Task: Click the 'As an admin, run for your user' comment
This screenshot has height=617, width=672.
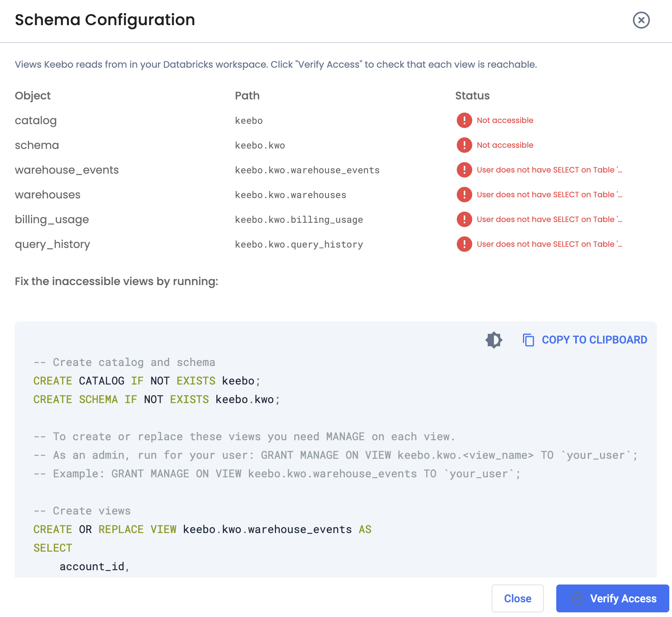Action: tap(336, 455)
